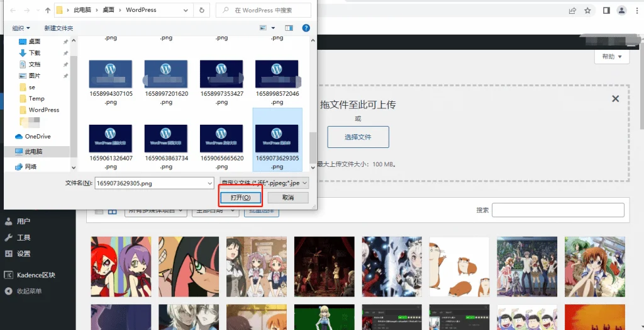Viewport: 644px width, 330px height.
Task: Click the 文件名 text field
Action: pos(154,183)
